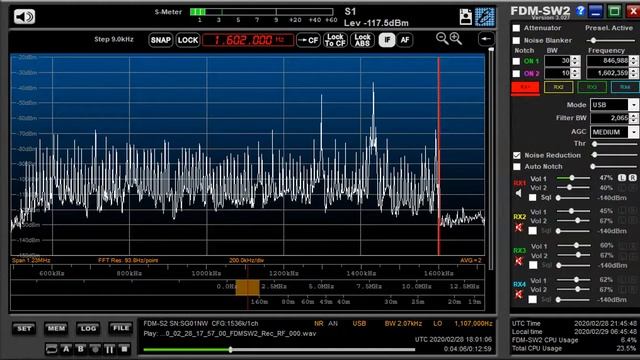Enable the Attenuator checkbox
Viewport: 640px width, 360px height.
point(516,28)
